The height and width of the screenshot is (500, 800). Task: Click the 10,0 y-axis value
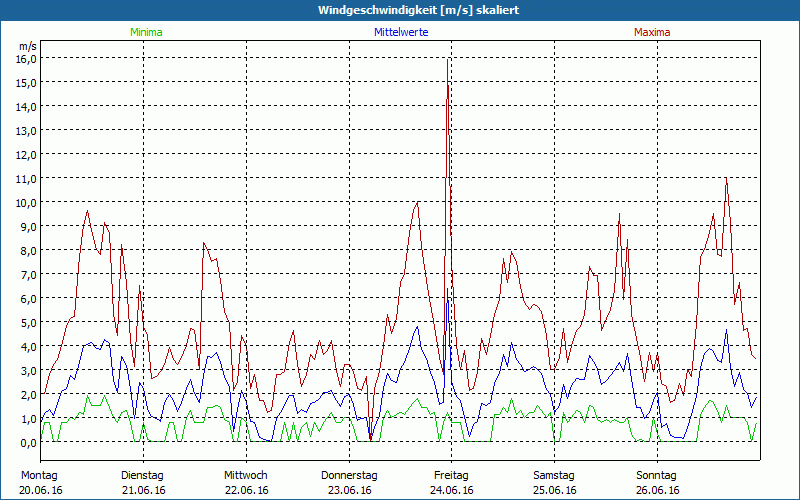(x=27, y=203)
